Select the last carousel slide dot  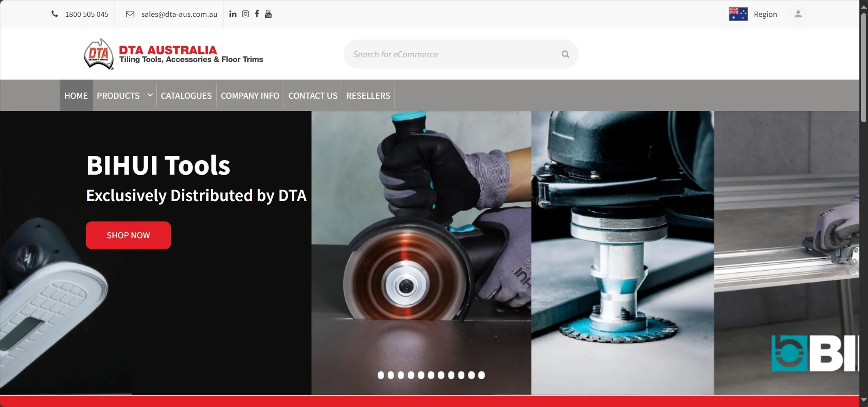click(x=481, y=375)
